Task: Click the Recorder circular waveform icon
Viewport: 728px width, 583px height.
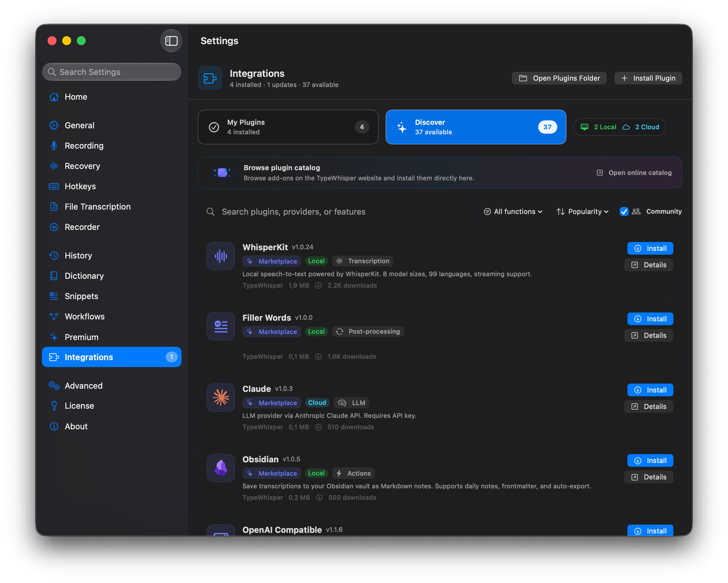Action: (x=54, y=227)
